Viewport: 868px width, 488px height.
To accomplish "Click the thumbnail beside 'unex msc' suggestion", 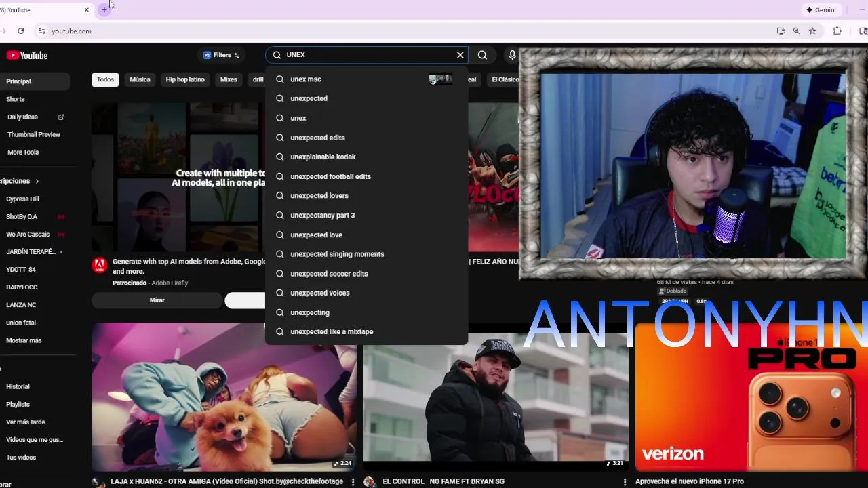I will click(440, 79).
